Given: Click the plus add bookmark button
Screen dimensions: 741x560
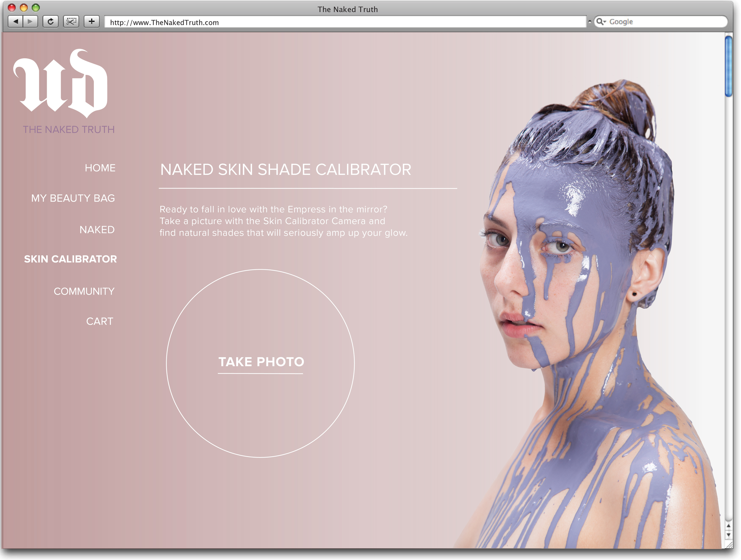Looking at the screenshot, I should point(92,22).
